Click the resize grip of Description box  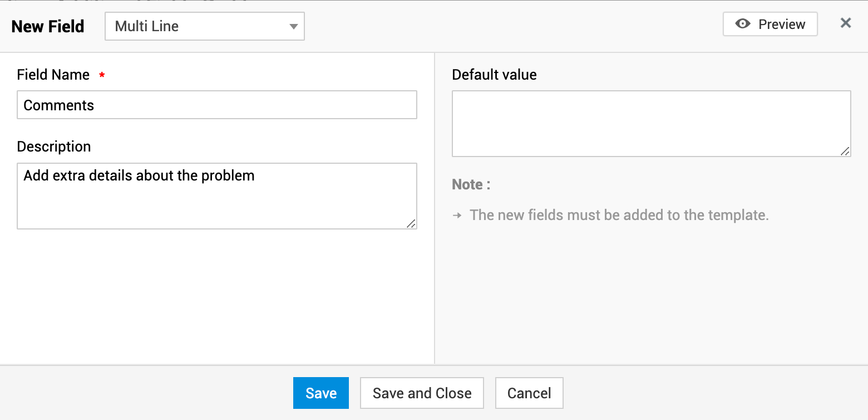pyautogui.click(x=411, y=223)
